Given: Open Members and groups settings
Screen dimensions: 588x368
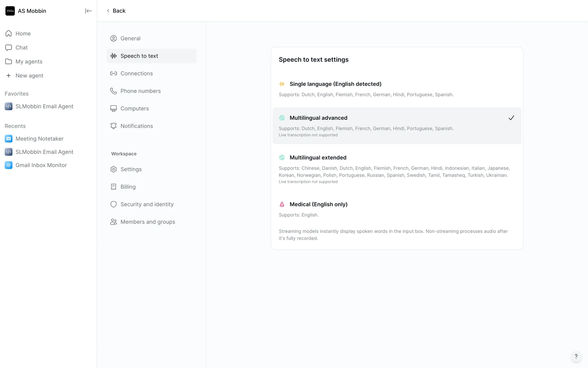Looking at the screenshot, I should pyautogui.click(x=148, y=222).
